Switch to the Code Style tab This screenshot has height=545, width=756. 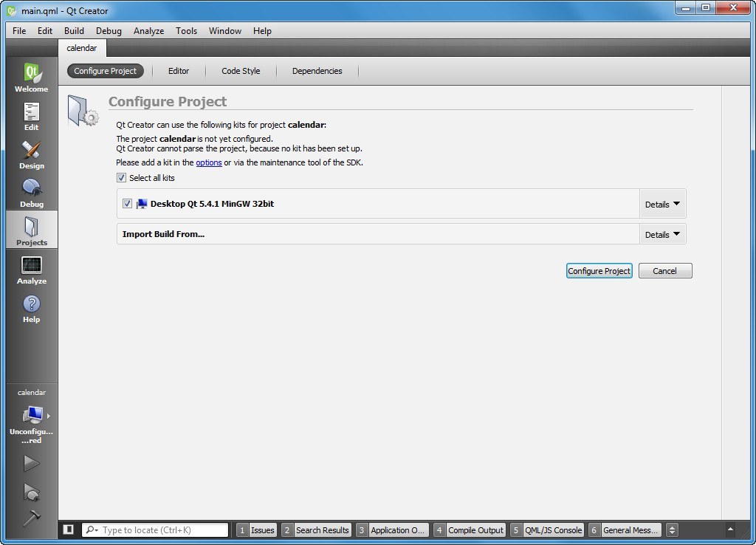(x=241, y=71)
